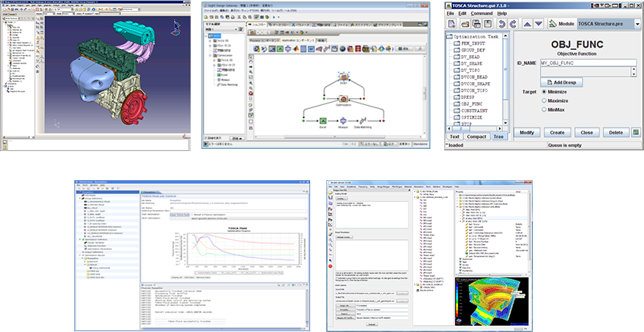644x332 pixels.
Task: Click the Delete button
Action: [x=616, y=133]
